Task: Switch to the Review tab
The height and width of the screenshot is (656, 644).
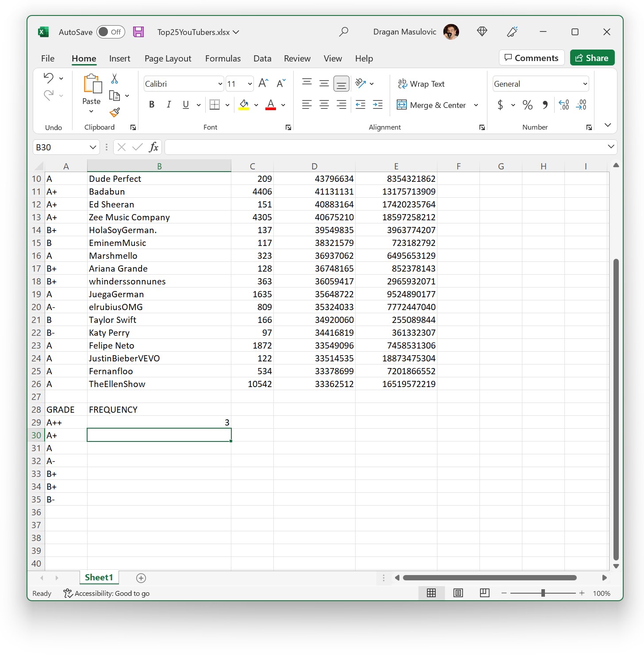Action: 297,58
